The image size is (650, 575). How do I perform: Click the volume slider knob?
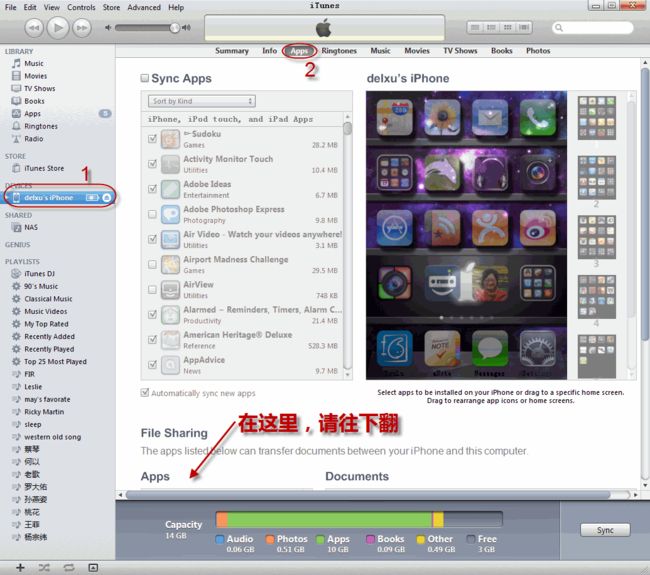175,28
